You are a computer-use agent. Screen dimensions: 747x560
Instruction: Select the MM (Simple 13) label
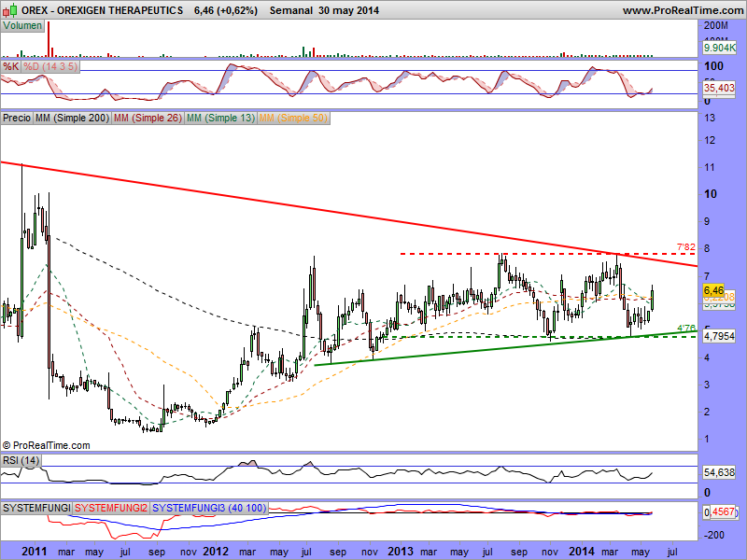click(x=221, y=118)
